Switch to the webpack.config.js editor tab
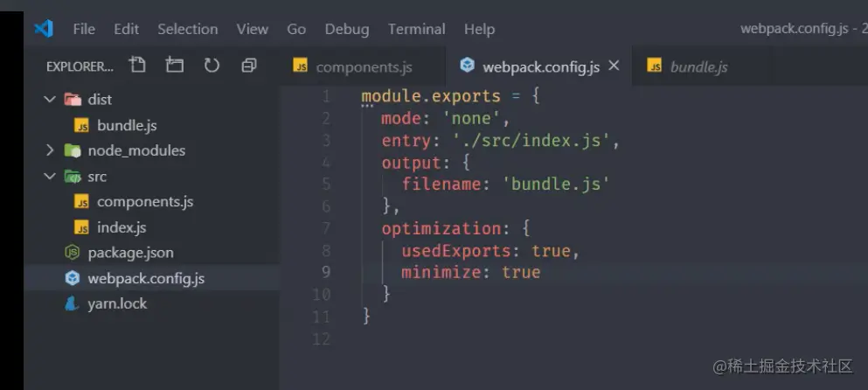 click(538, 67)
